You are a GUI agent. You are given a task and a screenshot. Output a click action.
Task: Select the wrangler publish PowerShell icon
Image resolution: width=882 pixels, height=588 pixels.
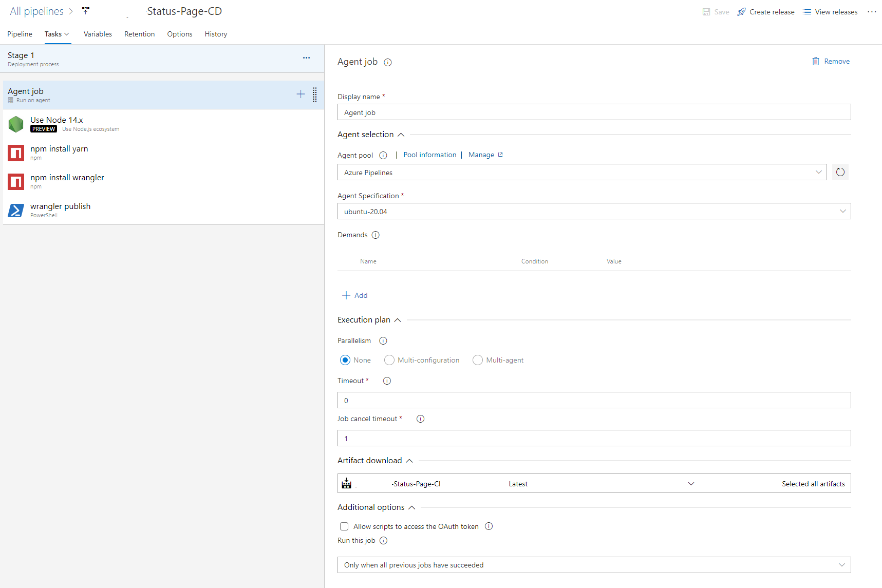[x=16, y=211]
